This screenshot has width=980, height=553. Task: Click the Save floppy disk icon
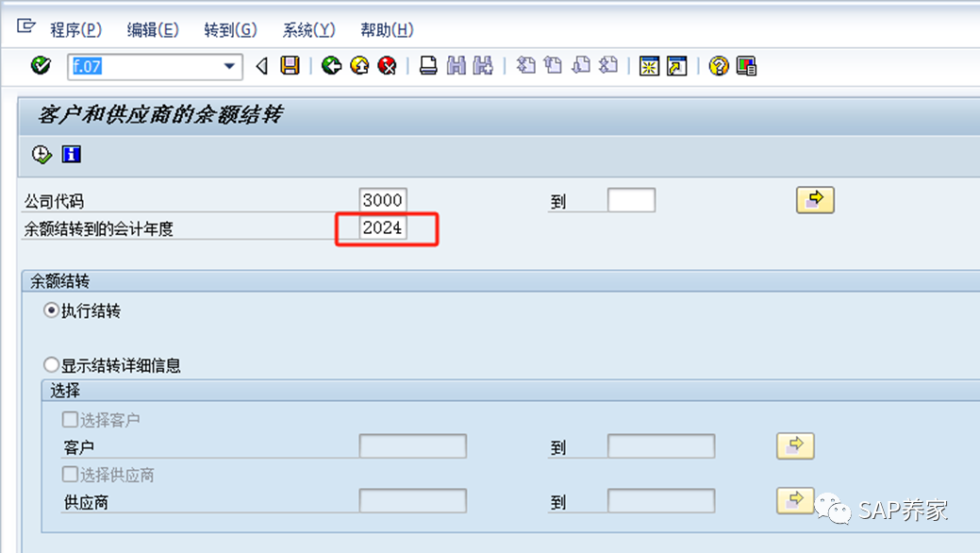click(x=290, y=66)
